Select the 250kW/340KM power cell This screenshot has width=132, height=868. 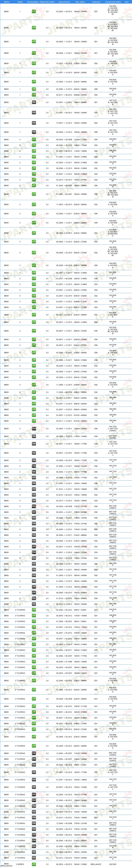80,95
